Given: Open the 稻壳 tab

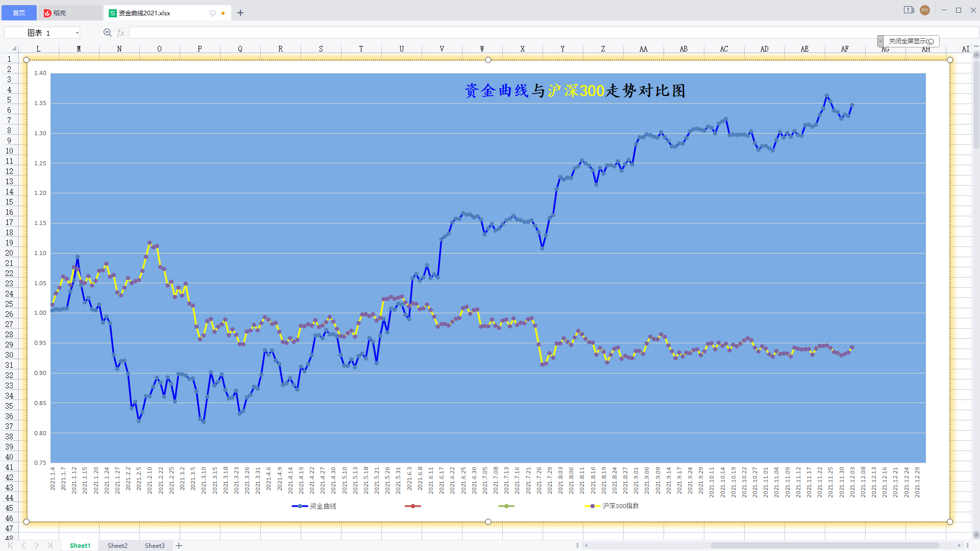Looking at the screenshot, I should tap(59, 13).
